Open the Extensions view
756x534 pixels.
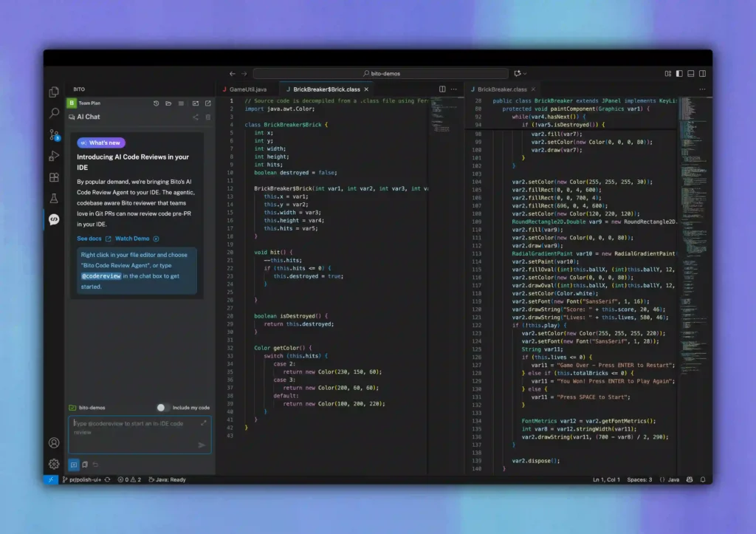coord(54,178)
